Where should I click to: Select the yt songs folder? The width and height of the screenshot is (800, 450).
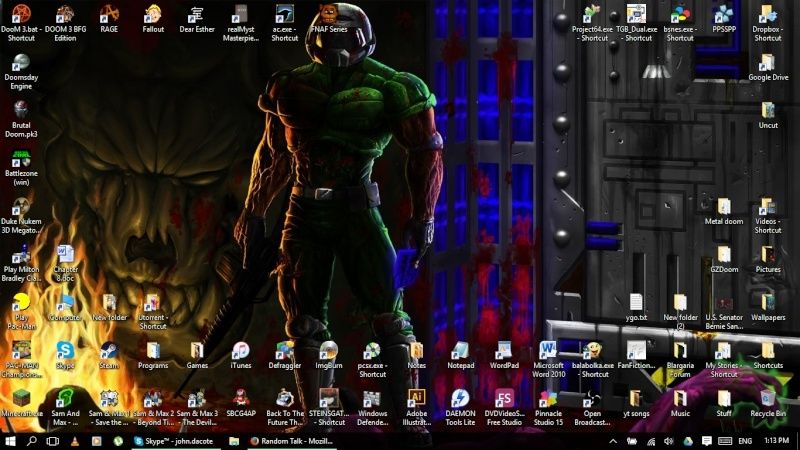pyautogui.click(x=636, y=398)
